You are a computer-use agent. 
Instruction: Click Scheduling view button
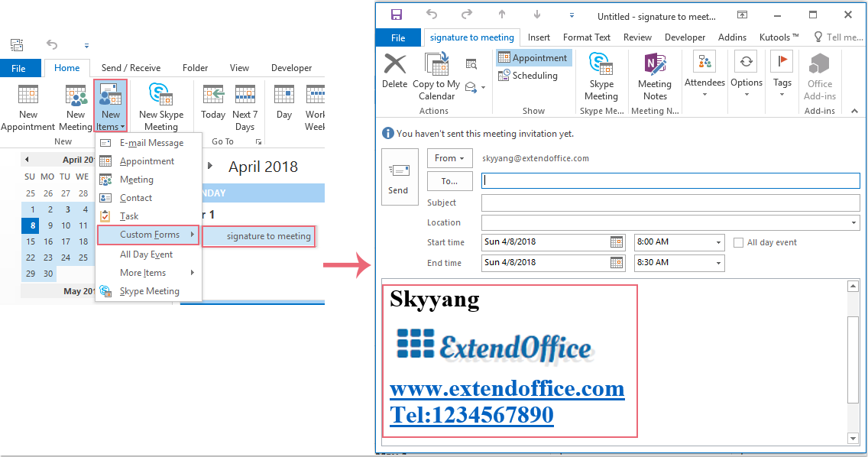[527, 76]
